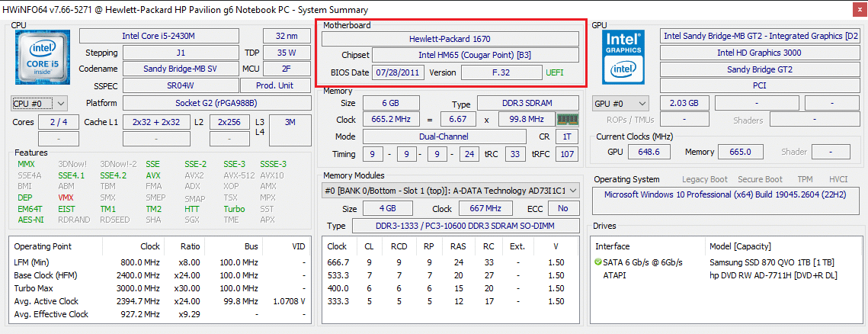Select the Samsung SSD 870 QVO drive

coord(750,262)
